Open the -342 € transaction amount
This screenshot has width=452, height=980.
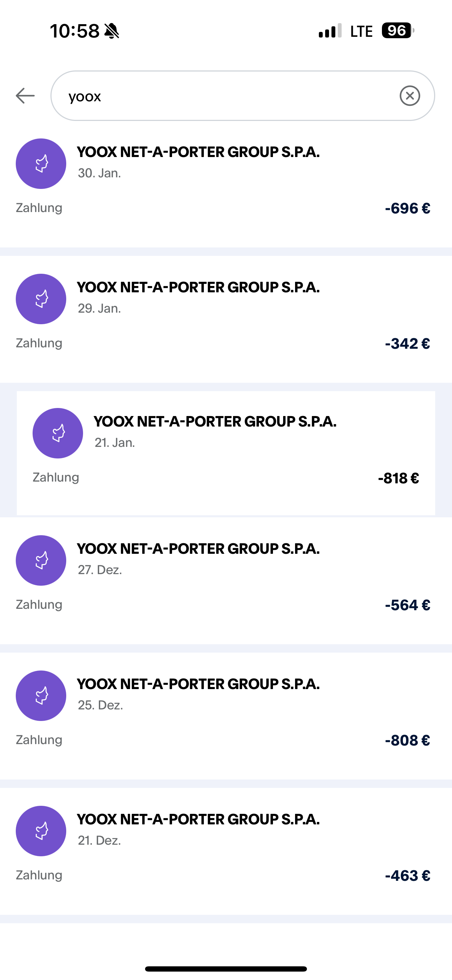click(408, 344)
